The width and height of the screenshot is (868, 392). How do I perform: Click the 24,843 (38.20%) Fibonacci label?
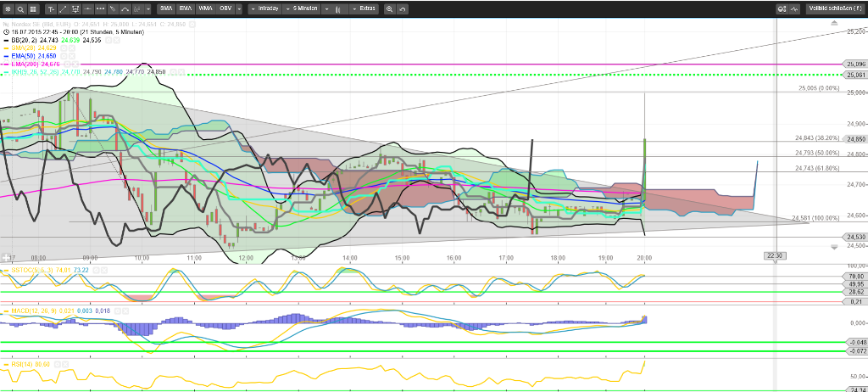(817, 138)
